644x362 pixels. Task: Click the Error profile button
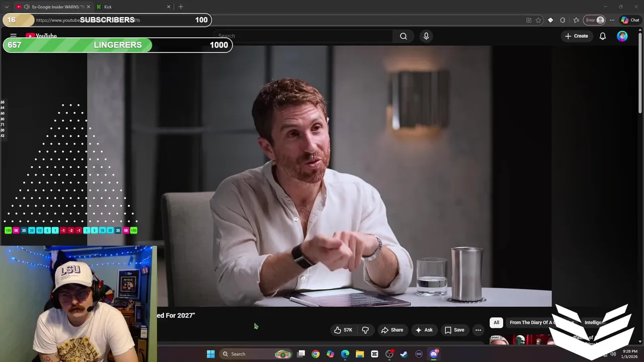point(594,20)
